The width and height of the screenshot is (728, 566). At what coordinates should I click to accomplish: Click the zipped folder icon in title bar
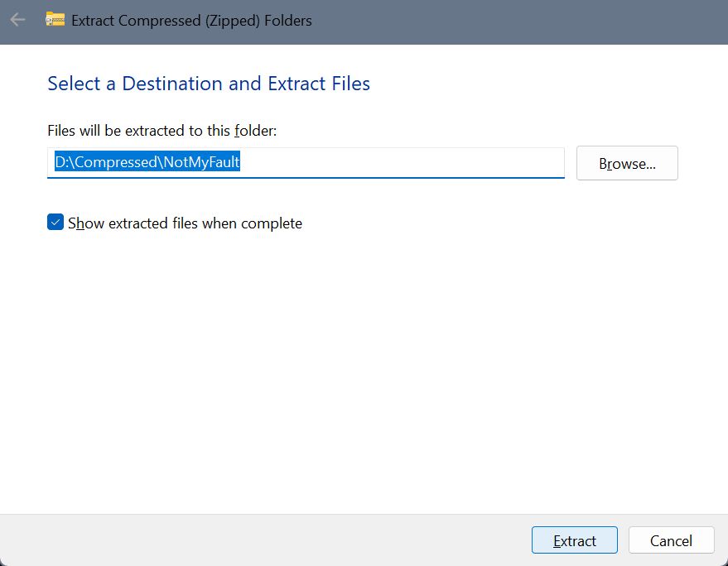pyautogui.click(x=55, y=20)
